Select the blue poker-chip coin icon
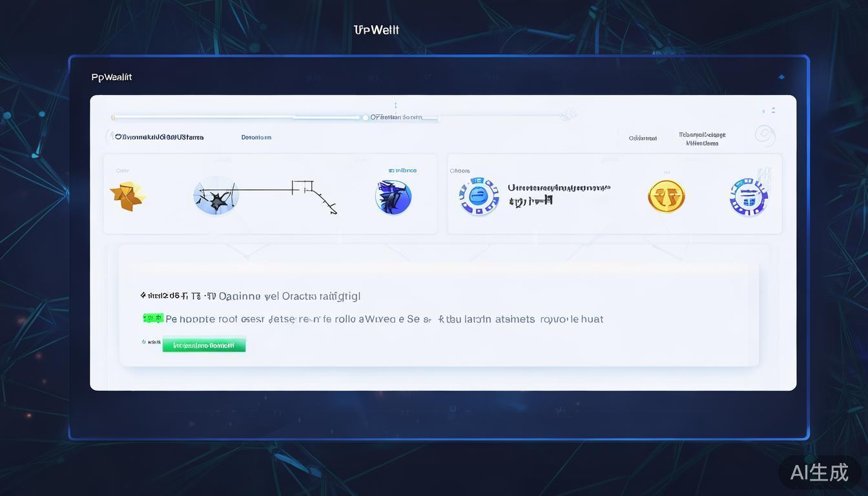Viewport: 868px width, 496px height. (x=479, y=196)
